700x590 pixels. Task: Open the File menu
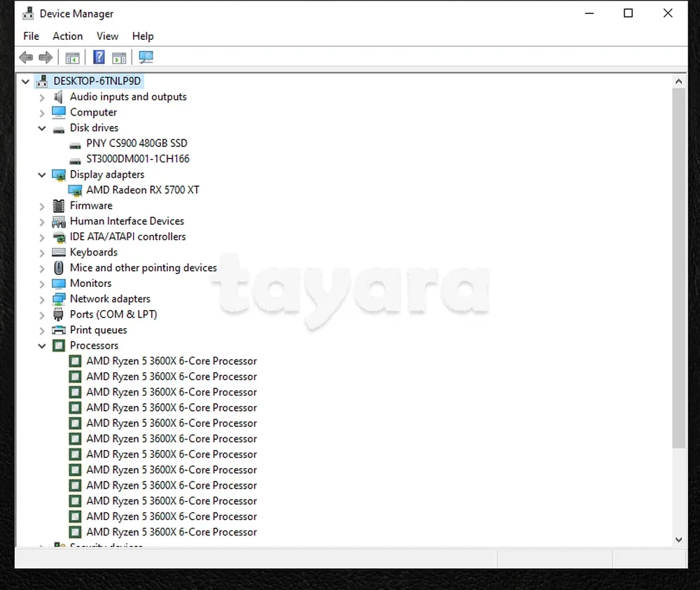point(31,36)
